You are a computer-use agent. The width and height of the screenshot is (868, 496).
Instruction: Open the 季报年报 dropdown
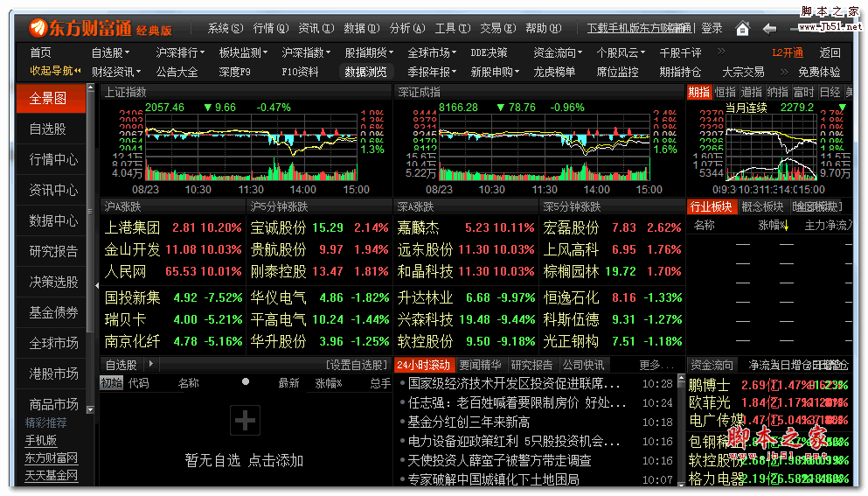click(433, 72)
